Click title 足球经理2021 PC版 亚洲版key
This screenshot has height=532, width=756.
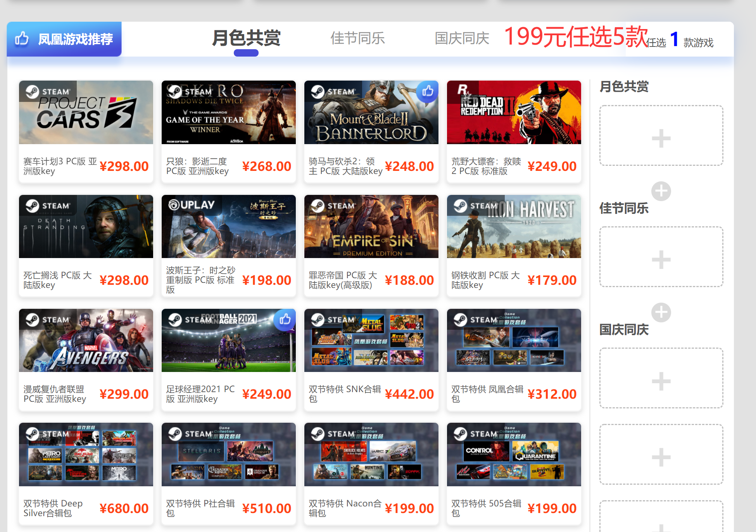pyautogui.click(x=200, y=394)
